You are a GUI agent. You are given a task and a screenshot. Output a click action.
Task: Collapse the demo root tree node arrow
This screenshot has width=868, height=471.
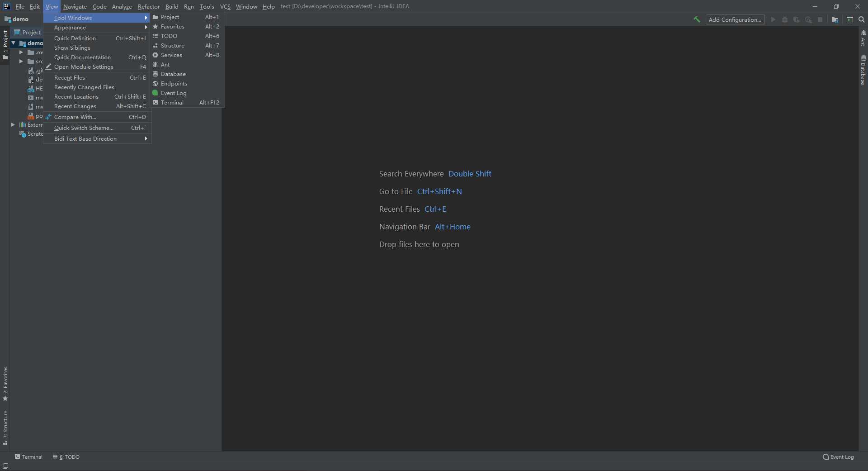coord(14,43)
